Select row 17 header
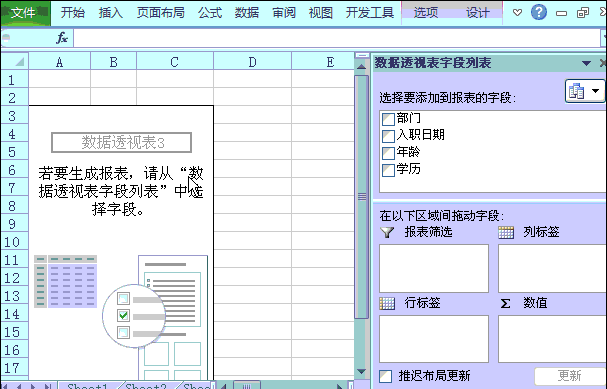The height and width of the screenshot is (389, 607). point(14,368)
